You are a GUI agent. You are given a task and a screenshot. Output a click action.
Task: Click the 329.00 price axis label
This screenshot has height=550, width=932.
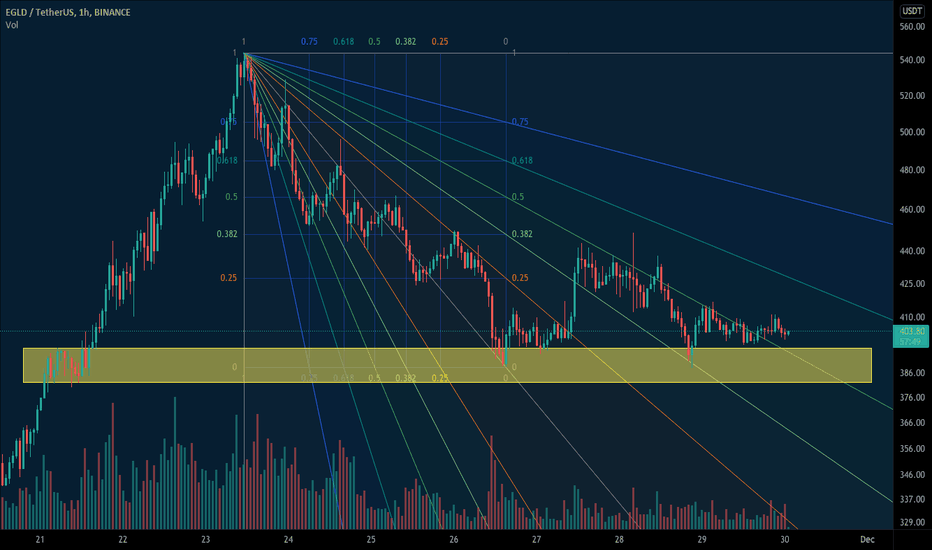(x=912, y=523)
